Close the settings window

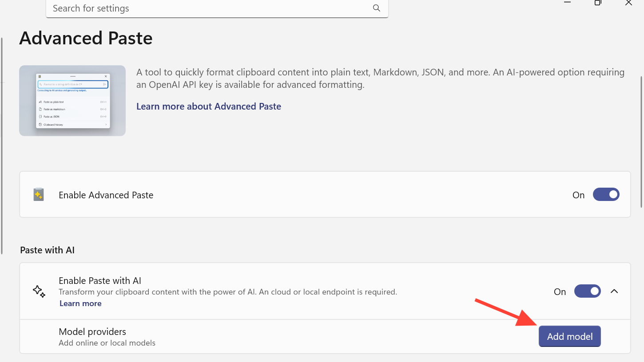(628, 3)
